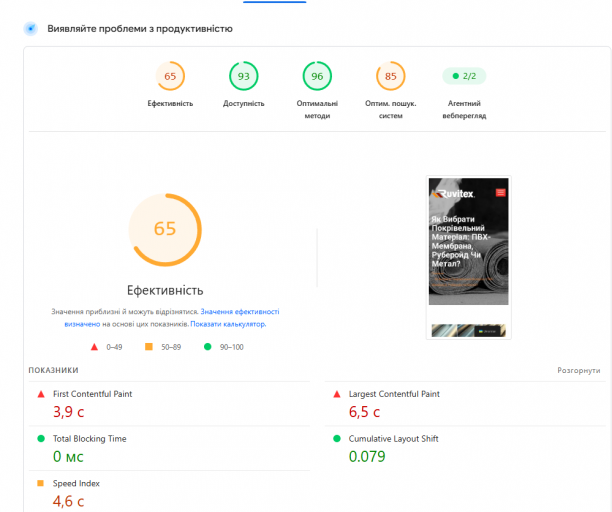Click the red triangle 0–49 legend icon
This screenshot has width=612, height=512.
[94, 347]
